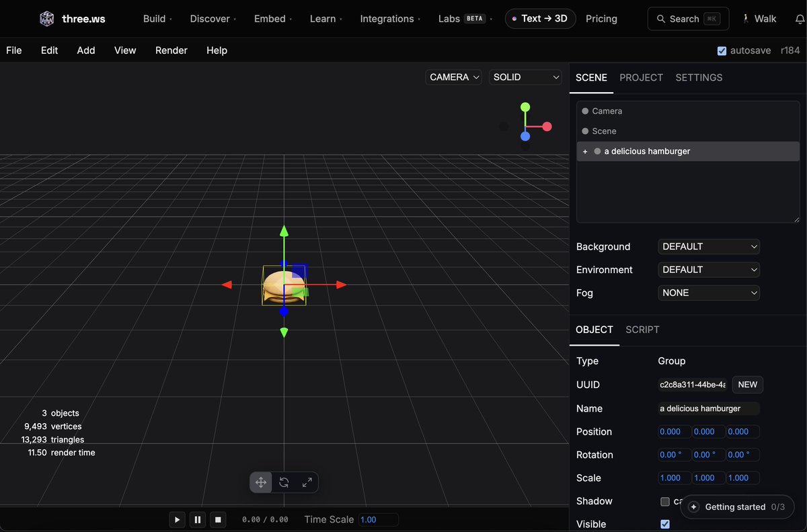Switch to the SETTINGS tab
Viewport: 807px width, 532px height.
[x=699, y=77]
